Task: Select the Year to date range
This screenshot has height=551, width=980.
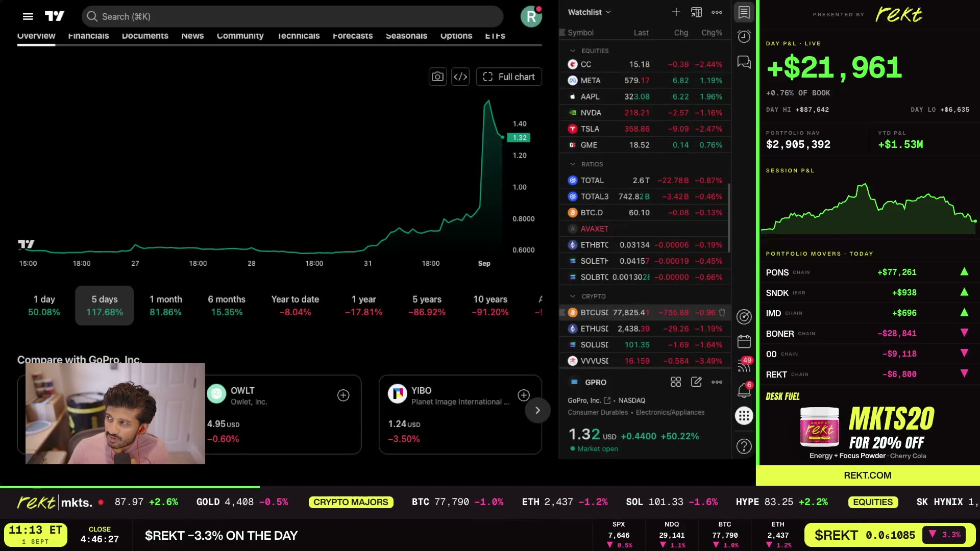Action: 295,306
